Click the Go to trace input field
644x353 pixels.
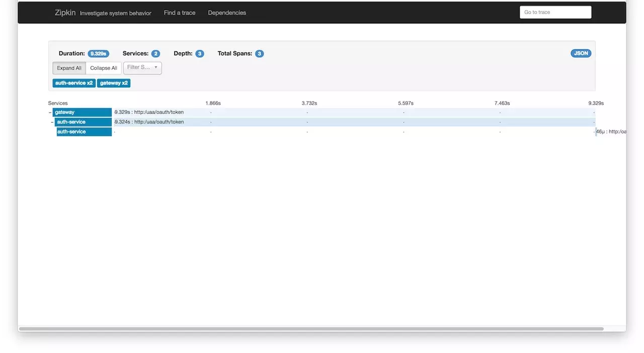[555, 13]
